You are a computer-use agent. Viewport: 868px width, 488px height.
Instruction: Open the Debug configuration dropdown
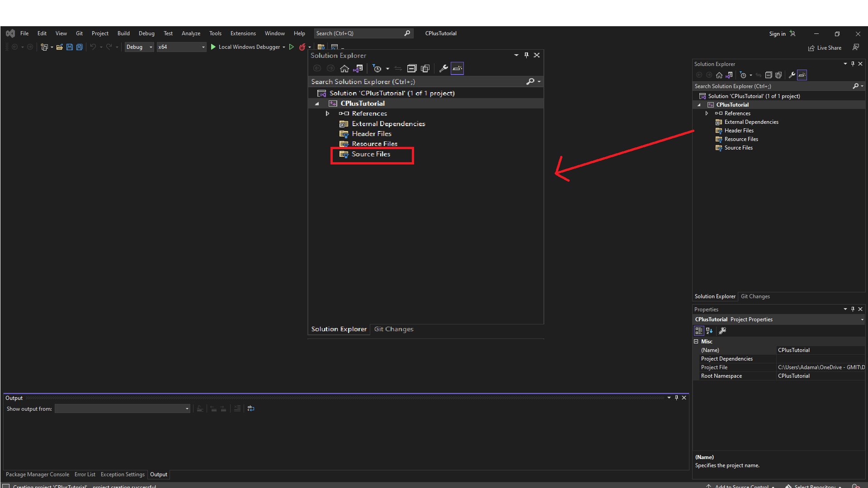[x=139, y=47]
